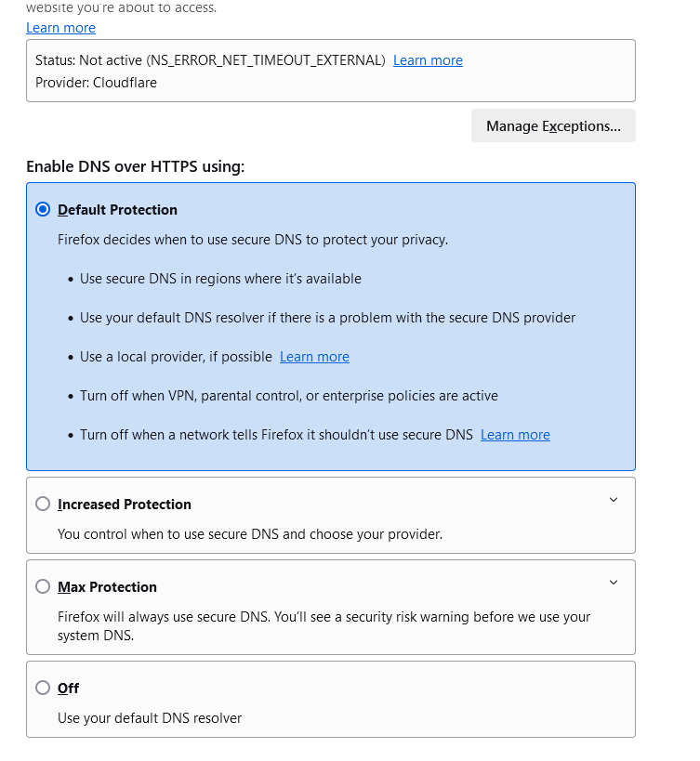Click the Enable DNS over HTTPS heading

tap(135, 166)
